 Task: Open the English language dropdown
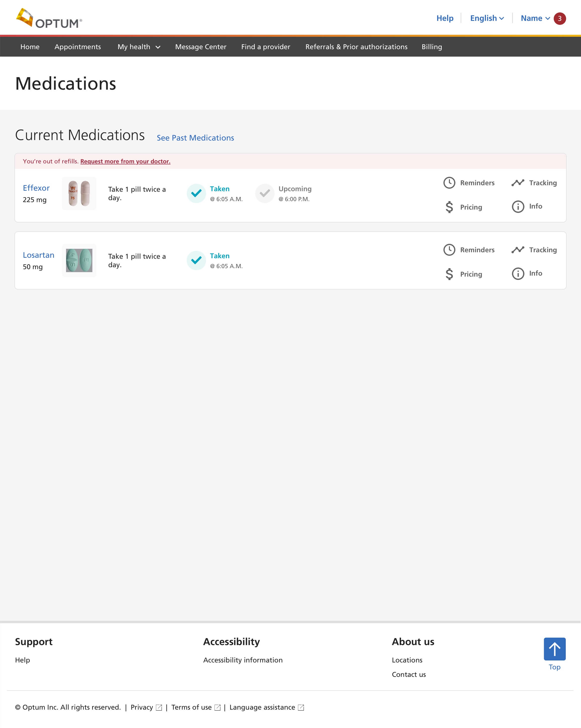[486, 18]
